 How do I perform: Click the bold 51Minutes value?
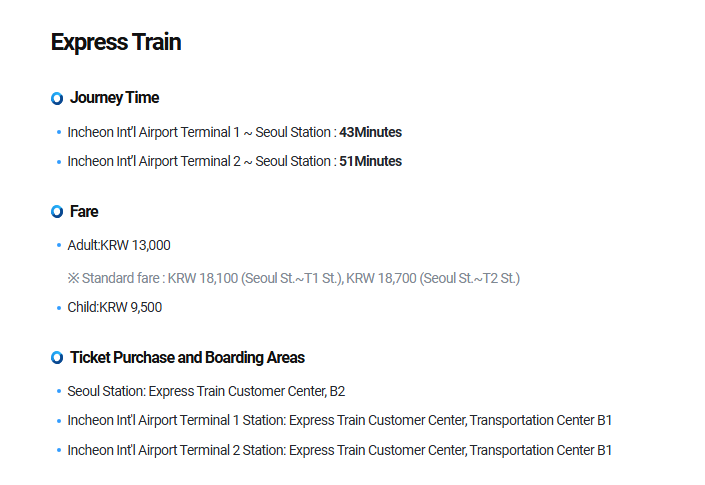click(x=370, y=161)
